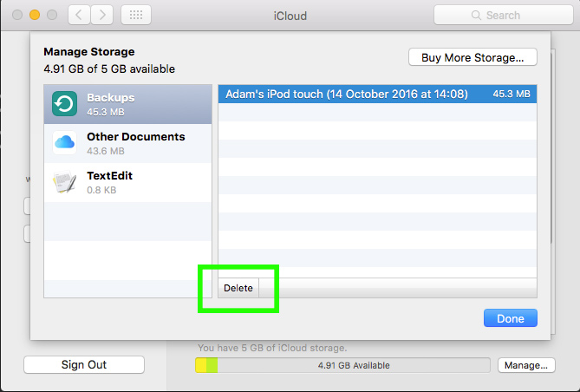Click the Manage Storage heading
Image resolution: width=580 pixels, height=392 pixels.
[x=89, y=52]
